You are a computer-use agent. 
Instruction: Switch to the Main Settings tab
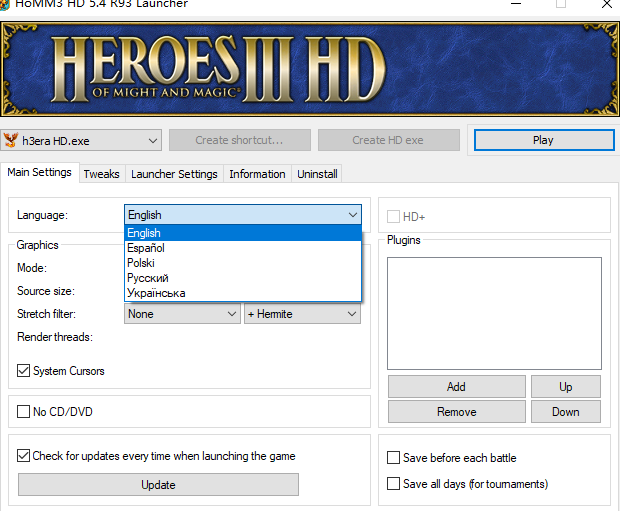(x=40, y=172)
